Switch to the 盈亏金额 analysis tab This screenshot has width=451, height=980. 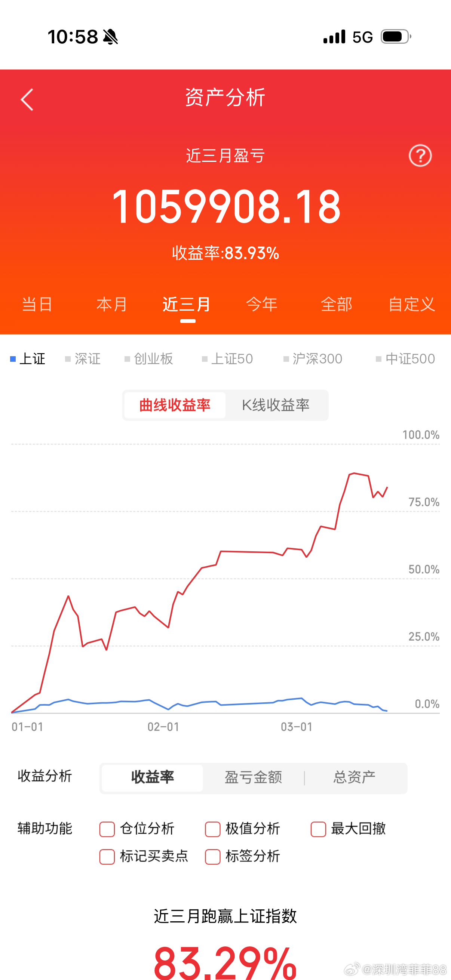pyautogui.click(x=253, y=777)
